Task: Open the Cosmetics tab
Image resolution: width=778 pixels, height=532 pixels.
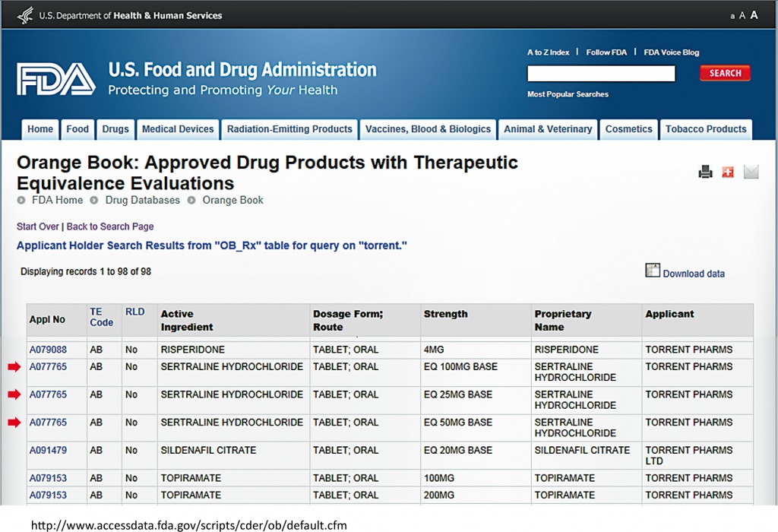Action: [x=628, y=129]
